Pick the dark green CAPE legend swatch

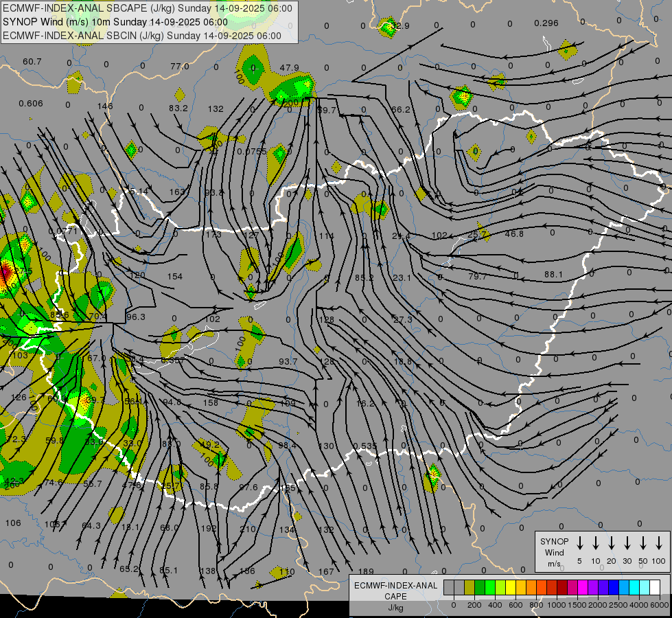480,588
